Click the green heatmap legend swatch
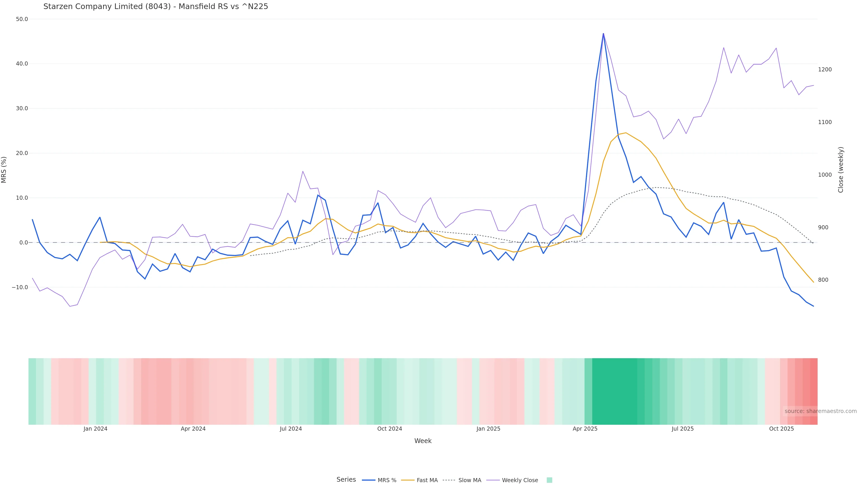This screenshot has height=488, width=868. 549,480
